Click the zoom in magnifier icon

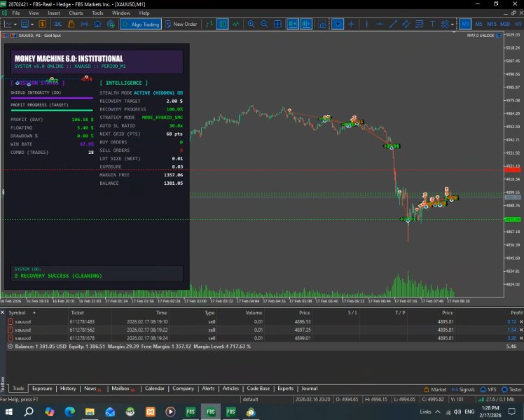[251, 24]
